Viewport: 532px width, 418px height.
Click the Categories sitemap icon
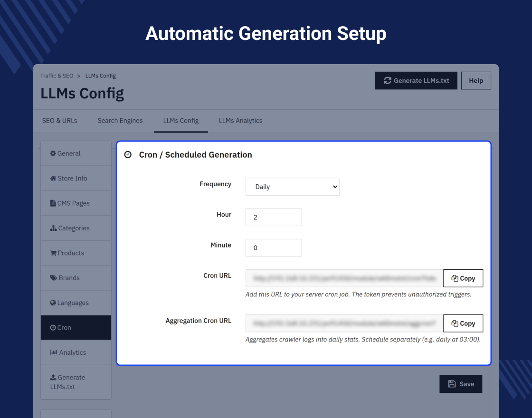[x=53, y=228]
